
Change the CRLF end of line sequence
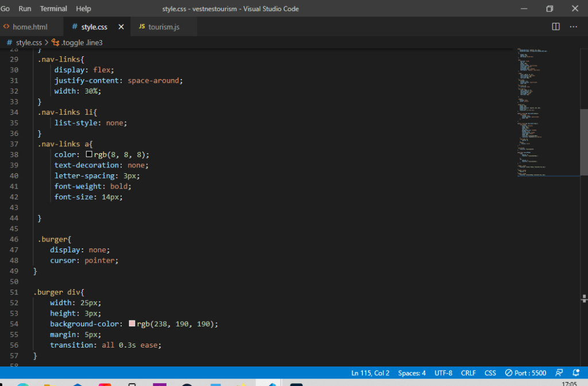469,373
